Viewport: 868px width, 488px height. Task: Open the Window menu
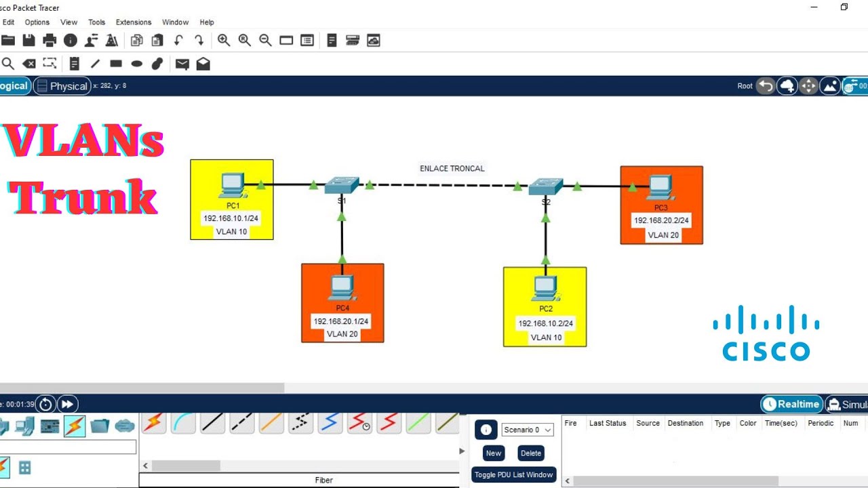pyautogui.click(x=176, y=22)
